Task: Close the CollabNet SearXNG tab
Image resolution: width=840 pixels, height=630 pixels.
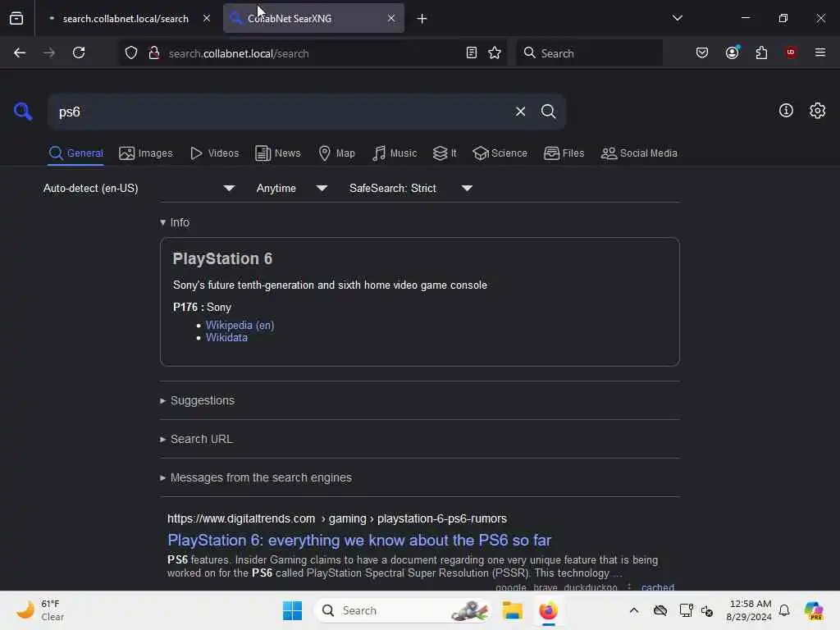Action: coord(391,18)
